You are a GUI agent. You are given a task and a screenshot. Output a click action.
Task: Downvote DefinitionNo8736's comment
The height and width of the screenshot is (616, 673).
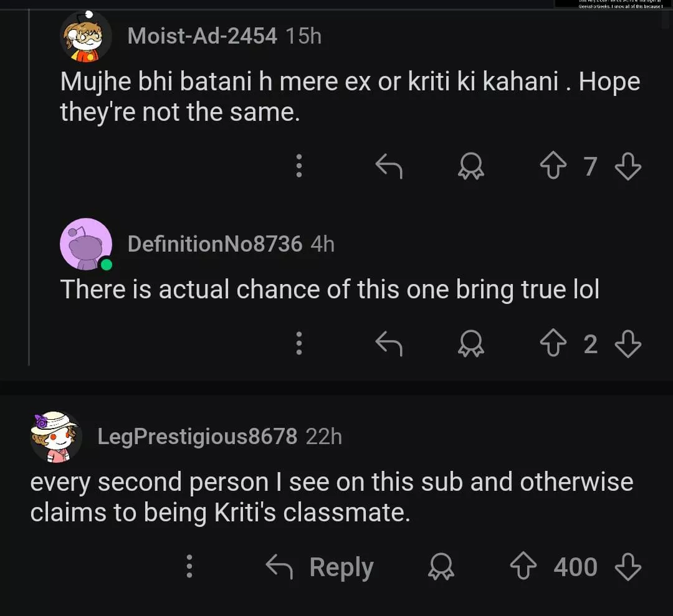click(628, 344)
